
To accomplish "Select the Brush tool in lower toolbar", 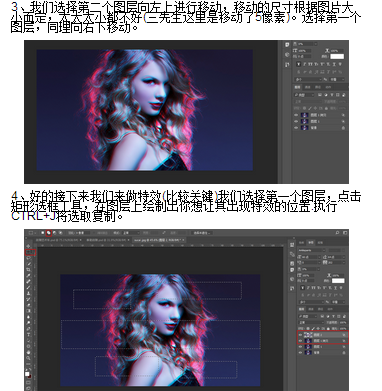I will [29, 287].
